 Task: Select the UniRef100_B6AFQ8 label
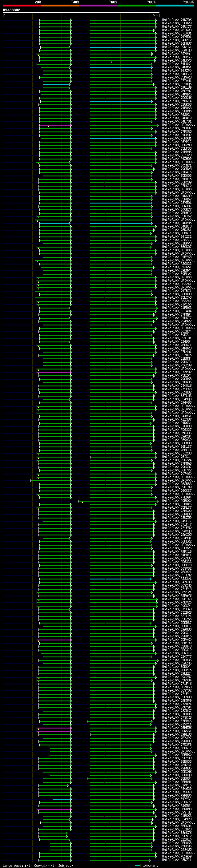[177, 50]
